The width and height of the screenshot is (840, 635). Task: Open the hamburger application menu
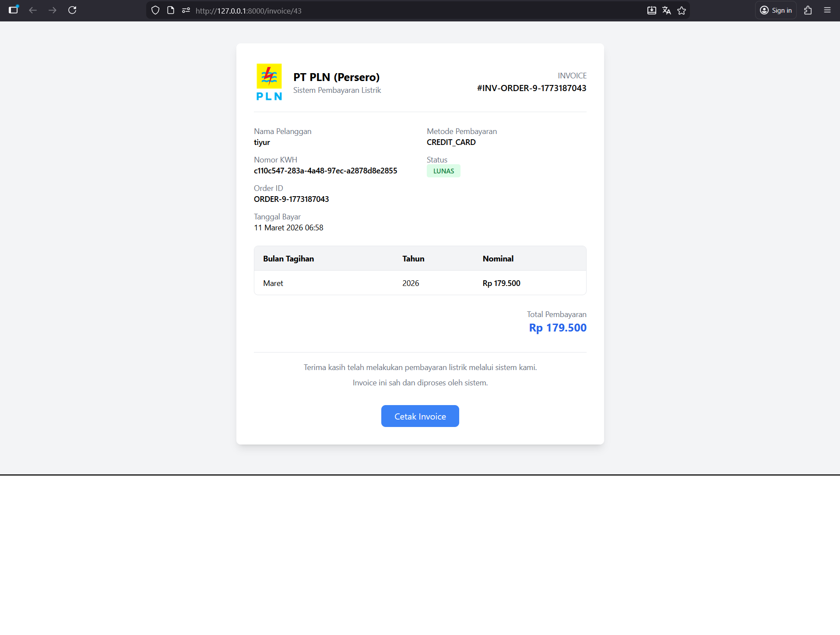pos(827,10)
